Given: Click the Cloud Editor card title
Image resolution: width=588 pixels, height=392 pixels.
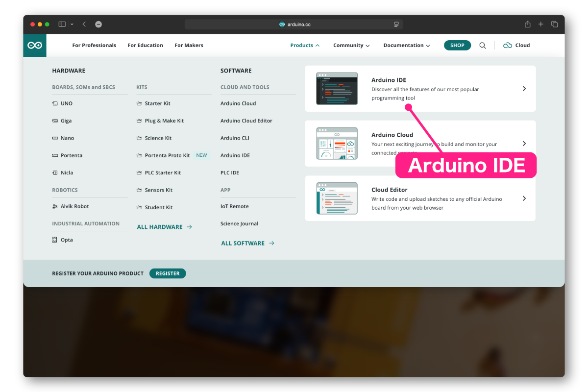Looking at the screenshot, I should point(390,190).
